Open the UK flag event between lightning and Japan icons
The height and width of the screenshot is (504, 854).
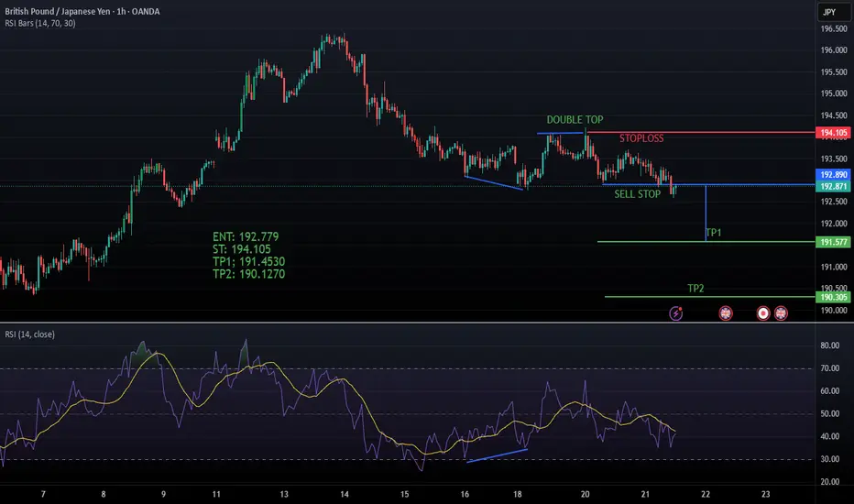coord(726,313)
